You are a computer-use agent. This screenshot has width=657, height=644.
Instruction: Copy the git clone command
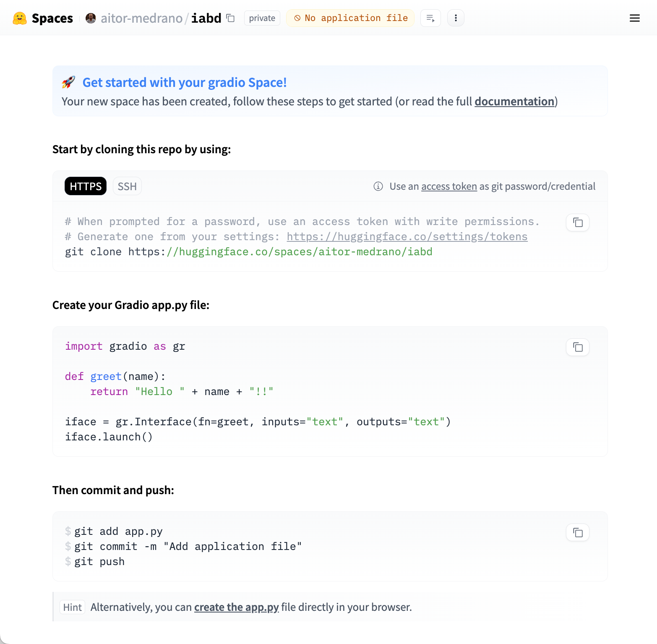pyautogui.click(x=578, y=223)
